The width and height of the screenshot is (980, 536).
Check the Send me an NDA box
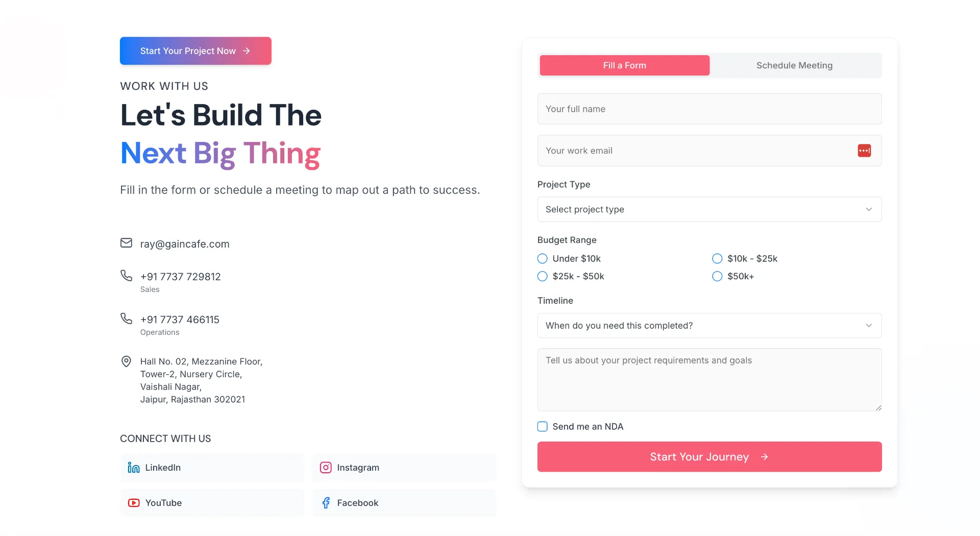click(x=543, y=426)
